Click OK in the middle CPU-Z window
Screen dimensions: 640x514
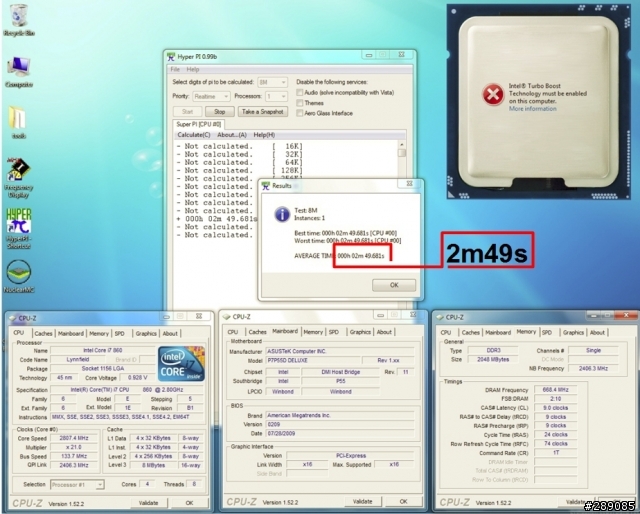pyautogui.click(x=403, y=501)
